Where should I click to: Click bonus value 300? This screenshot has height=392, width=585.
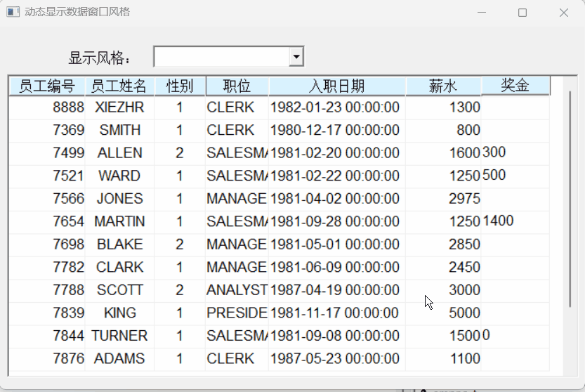pyautogui.click(x=494, y=152)
